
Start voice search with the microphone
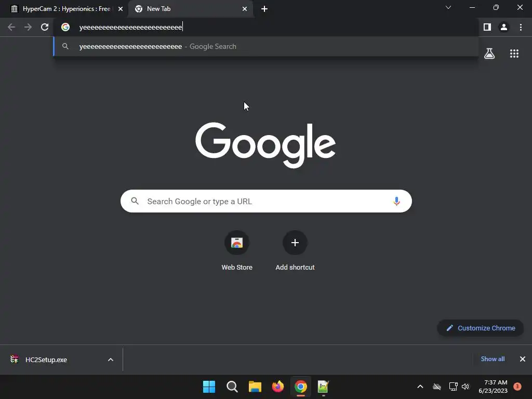pyautogui.click(x=396, y=201)
